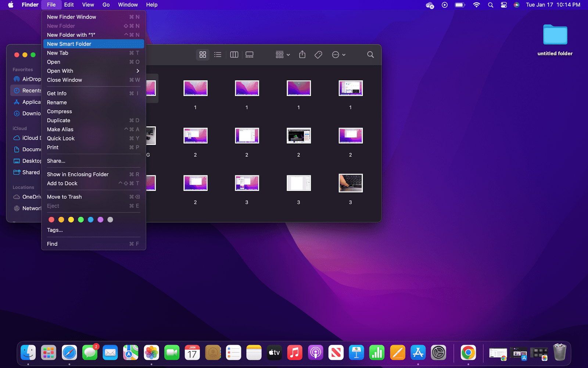Open the Help menu in menu bar
Screen dimensions: 588x368
[x=152, y=5]
